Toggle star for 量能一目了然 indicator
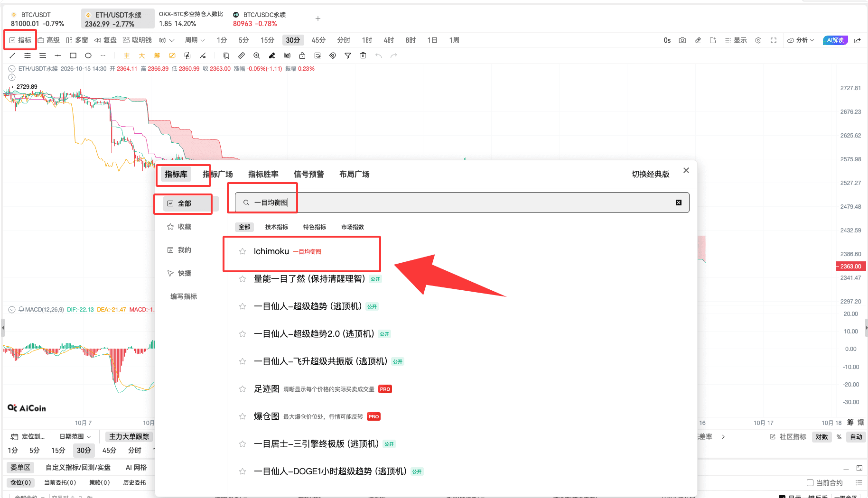Screen dimensions: 868x498 pos(243,279)
